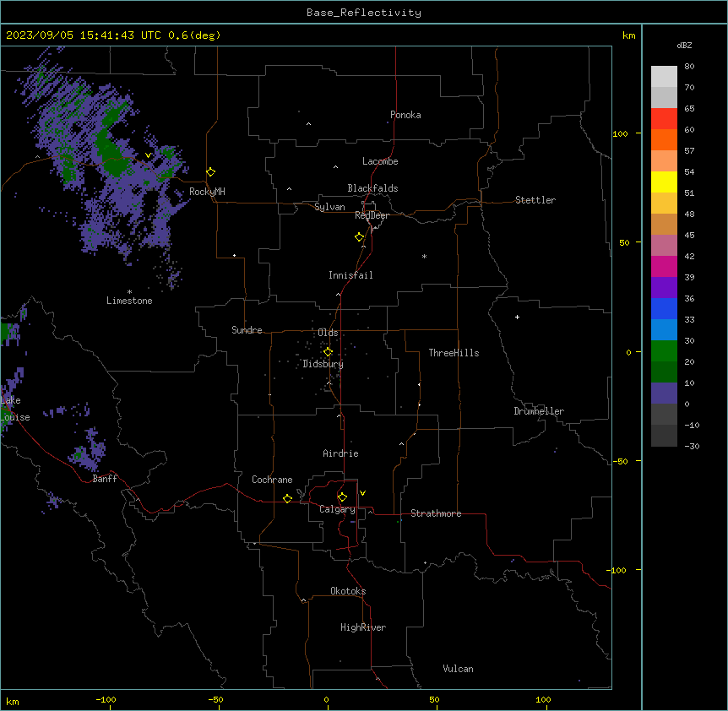This screenshot has height=711, width=728.
Task: Select the light blue 30-33 dBZ legend band
Action: click(x=664, y=329)
